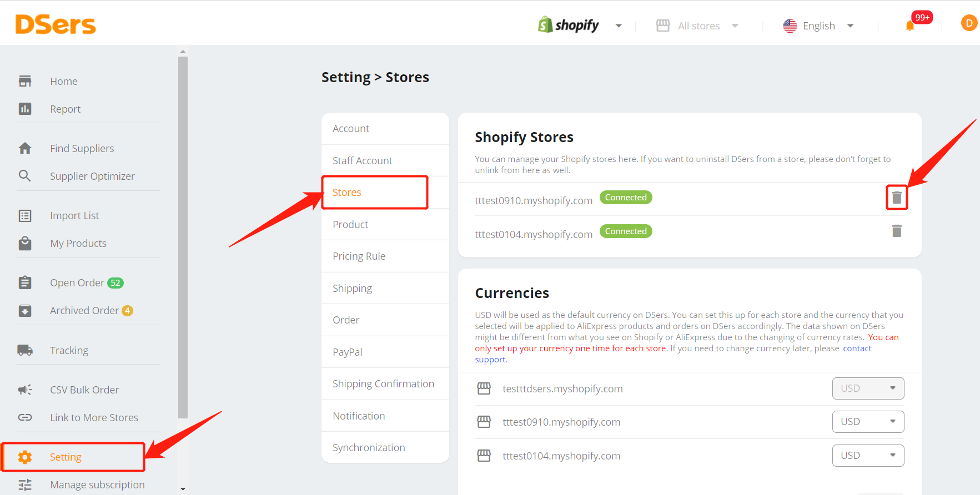The height and width of the screenshot is (495, 980).
Task: Click the US flag language icon
Action: 790,26
